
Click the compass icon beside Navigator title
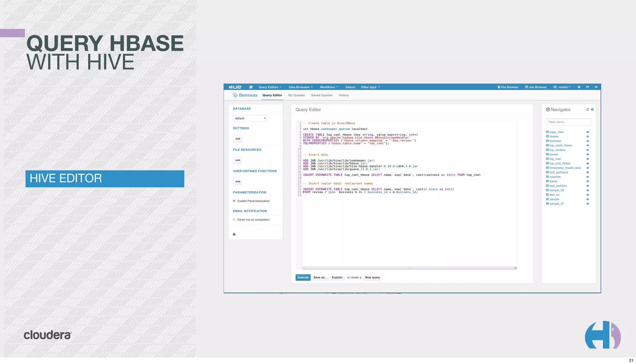[548, 110]
